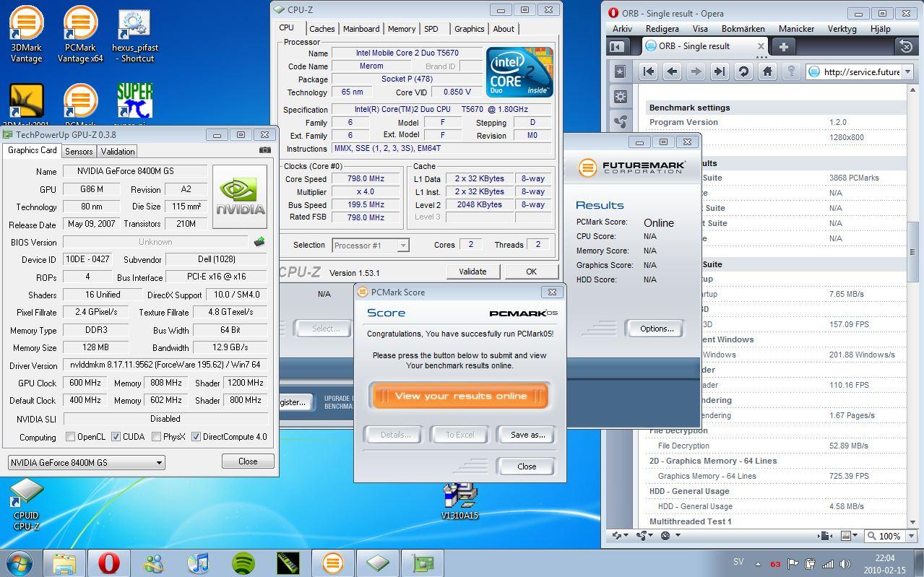Click the Intel Core 2 Duo logo in CPU-Z
Viewport: 924px width, 577px height.
click(520, 72)
